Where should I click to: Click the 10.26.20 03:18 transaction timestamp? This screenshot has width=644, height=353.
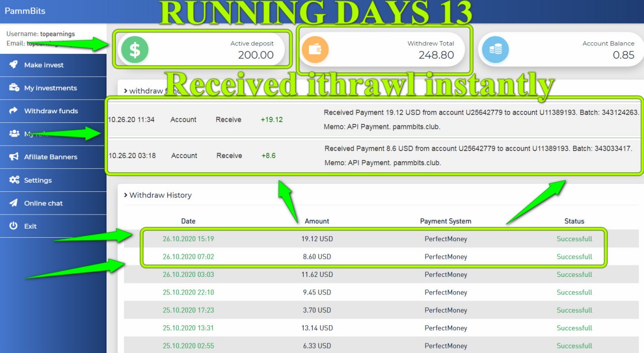point(132,156)
